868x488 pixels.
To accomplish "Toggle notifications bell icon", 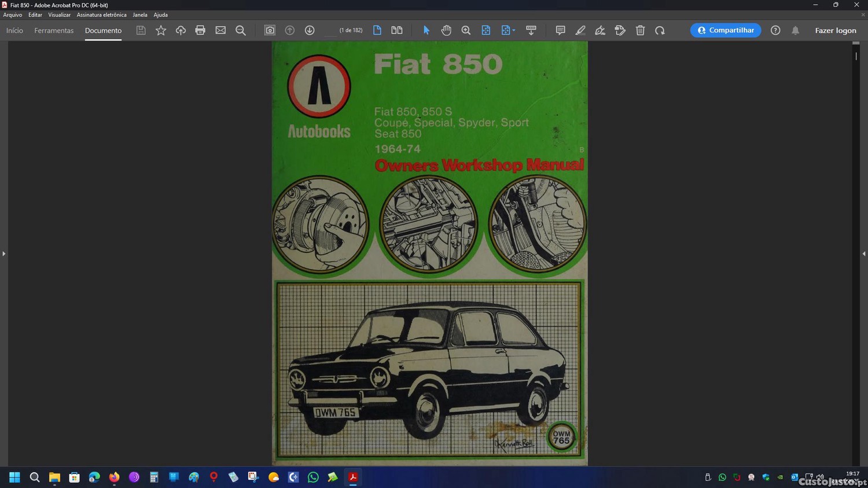I will [x=795, y=31].
